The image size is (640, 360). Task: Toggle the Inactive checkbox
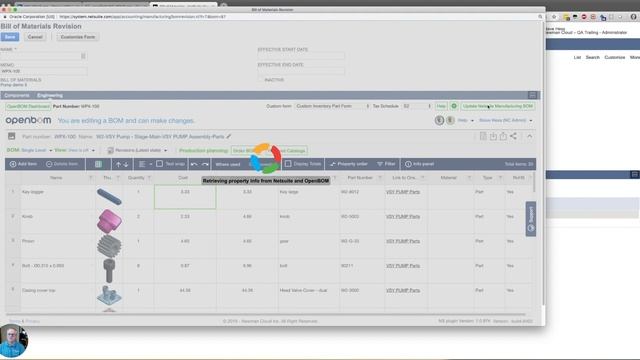[260, 80]
